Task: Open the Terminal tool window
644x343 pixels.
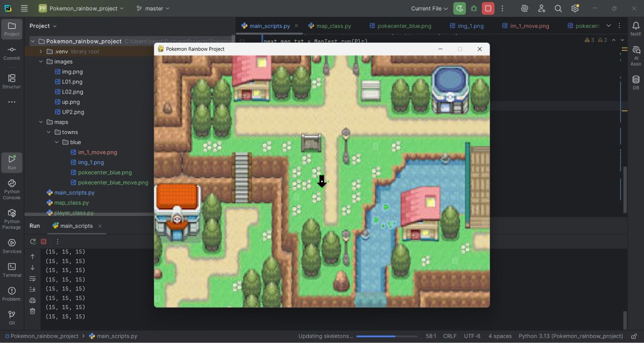Action: tap(11, 270)
